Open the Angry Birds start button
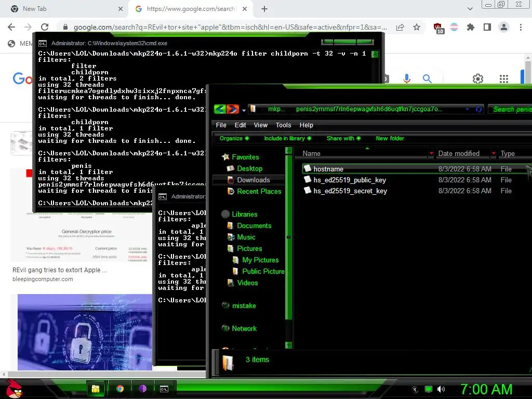This screenshot has width=532, height=399. tap(14, 389)
